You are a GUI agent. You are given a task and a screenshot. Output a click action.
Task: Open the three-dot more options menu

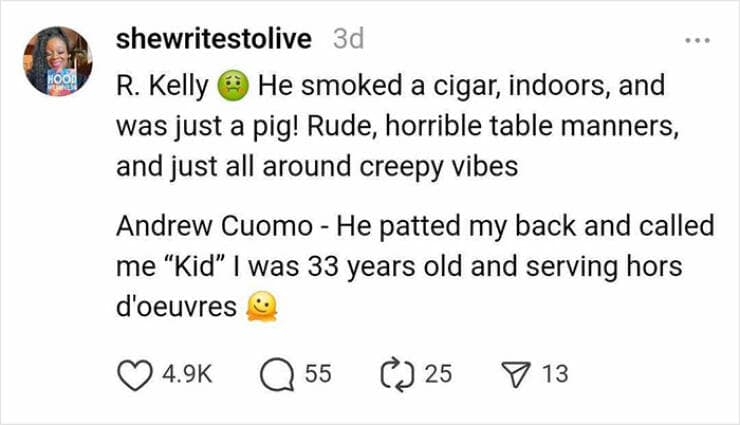(x=695, y=42)
